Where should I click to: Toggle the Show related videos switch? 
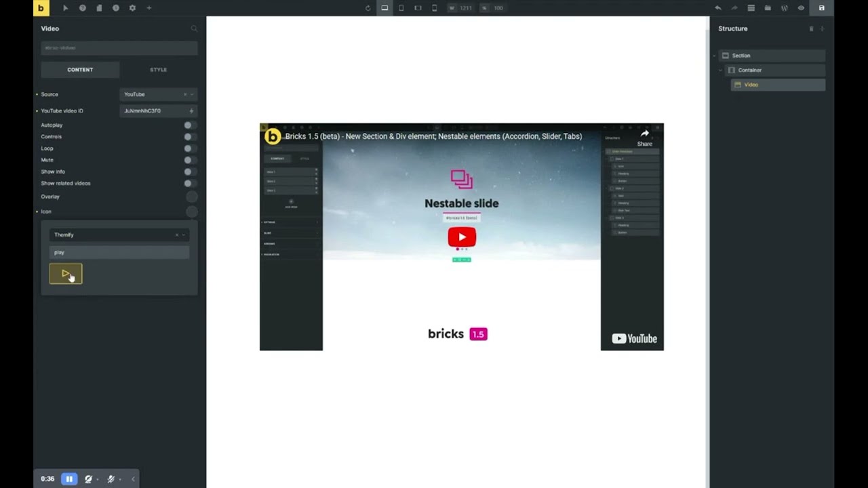(x=191, y=183)
